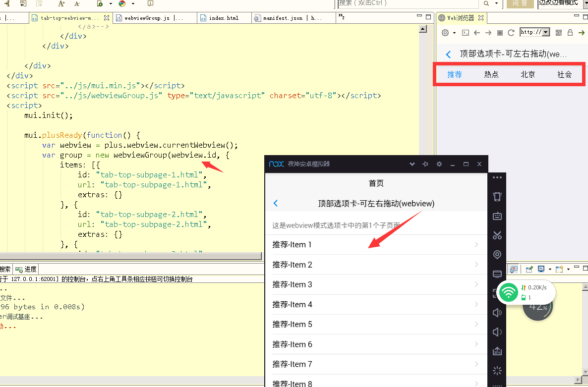Image resolution: width=588 pixels, height=387 pixels.
Task: Open the manifest.json editor tab
Action: click(x=293, y=18)
